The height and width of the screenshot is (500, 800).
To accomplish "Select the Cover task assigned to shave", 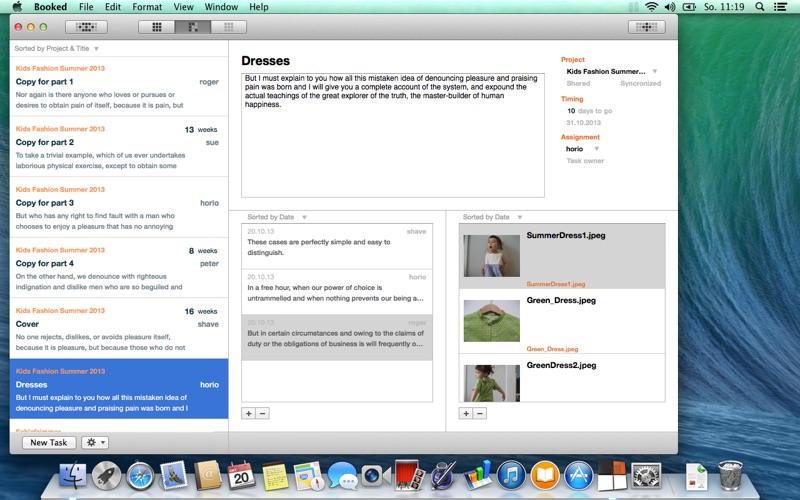I will click(119, 329).
